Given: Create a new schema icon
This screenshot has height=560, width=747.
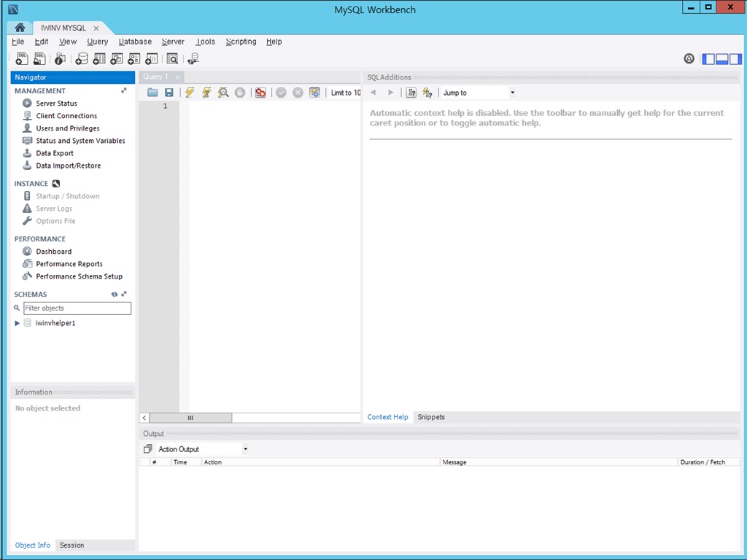Looking at the screenshot, I should 82,58.
